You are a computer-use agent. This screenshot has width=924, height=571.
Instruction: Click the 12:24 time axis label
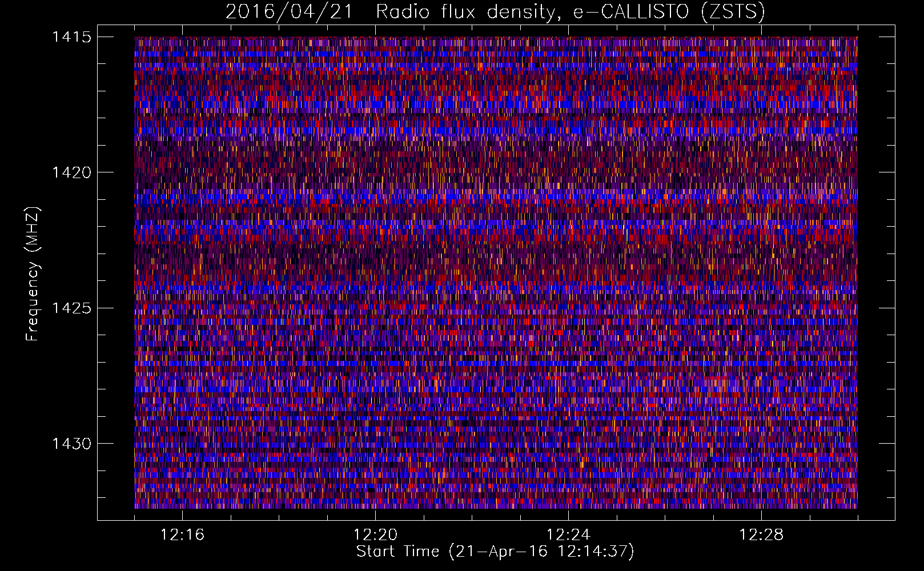click(569, 534)
